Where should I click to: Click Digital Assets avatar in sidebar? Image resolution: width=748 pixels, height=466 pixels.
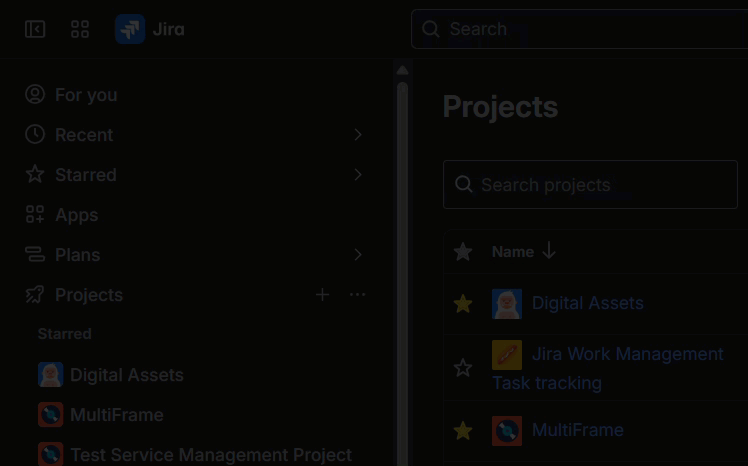pyautogui.click(x=51, y=374)
